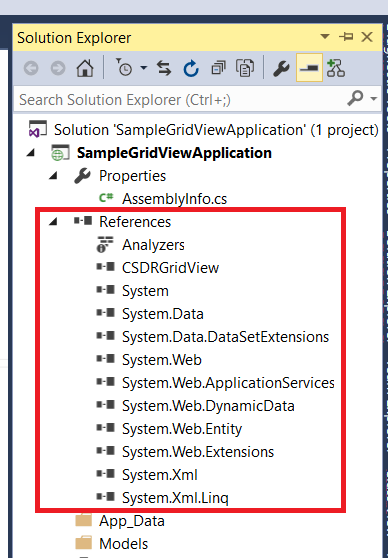Image resolution: width=388 pixels, height=558 pixels.
Task: Collapse the SampleGridViewApplication project node
Action: click(x=31, y=153)
